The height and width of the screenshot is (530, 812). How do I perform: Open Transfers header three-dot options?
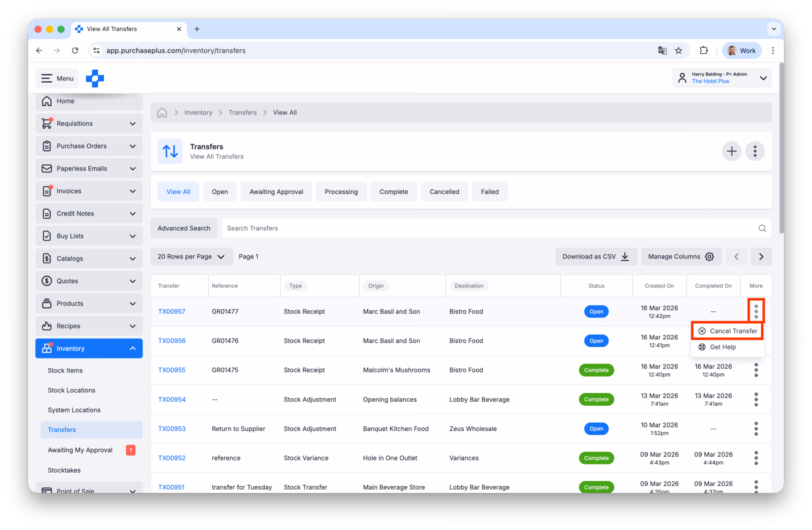(x=755, y=151)
